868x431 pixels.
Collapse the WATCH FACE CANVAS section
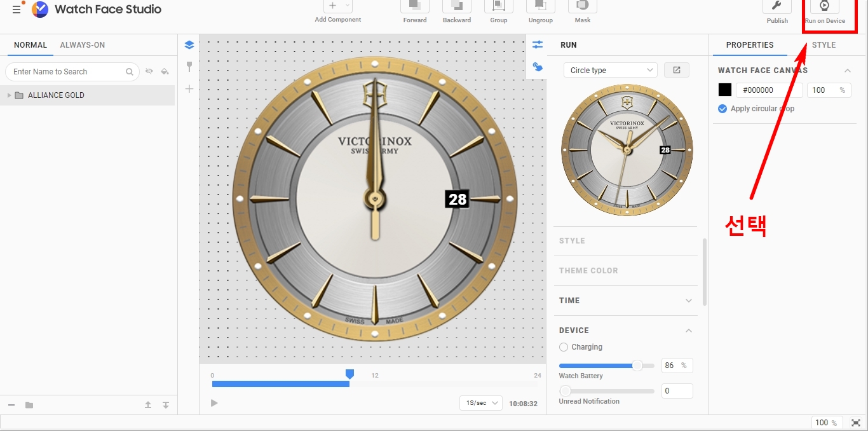tap(848, 71)
